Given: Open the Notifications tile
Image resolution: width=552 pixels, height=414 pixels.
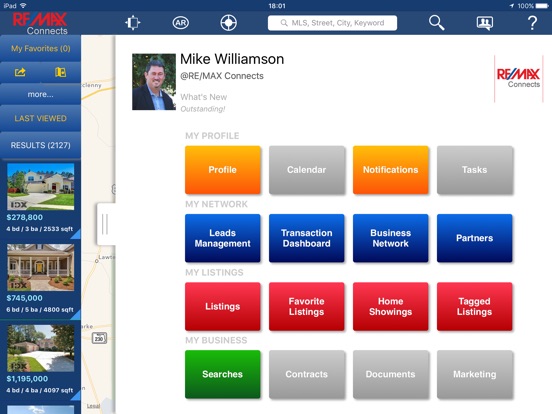Looking at the screenshot, I should [390, 170].
